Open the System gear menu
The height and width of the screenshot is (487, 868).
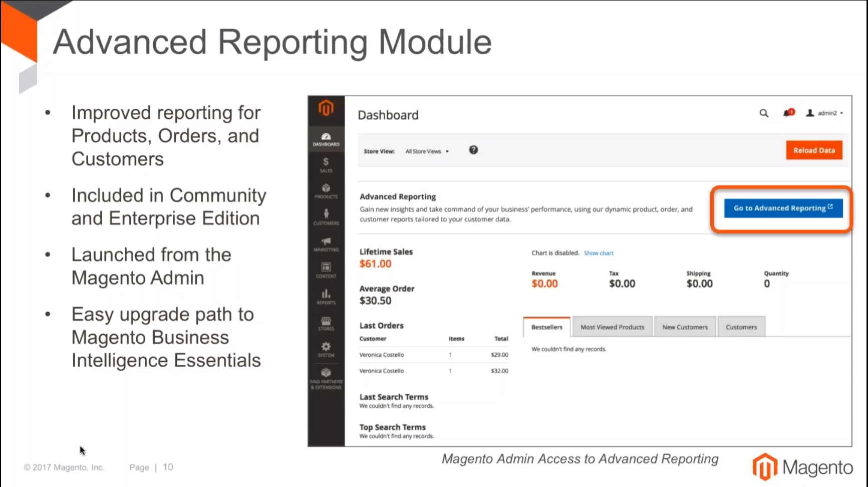326,350
